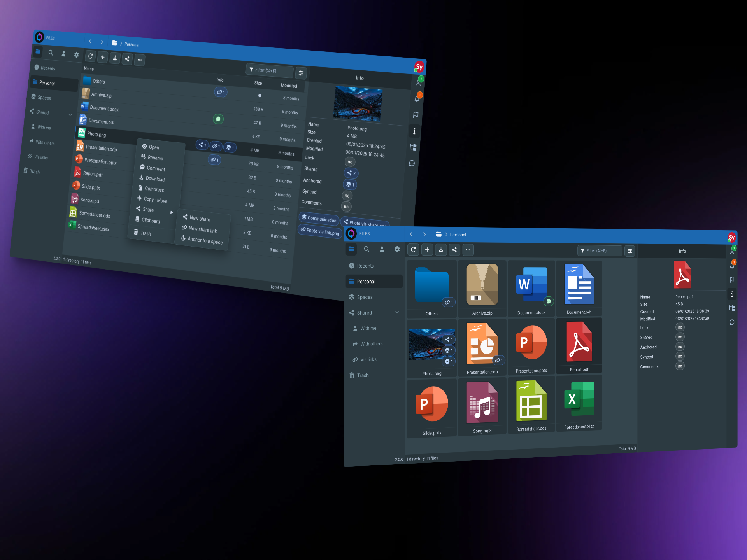The height and width of the screenshot is (560, 747).
Task: Open the flag panel on the right sidebar
Action: point(732,280)
